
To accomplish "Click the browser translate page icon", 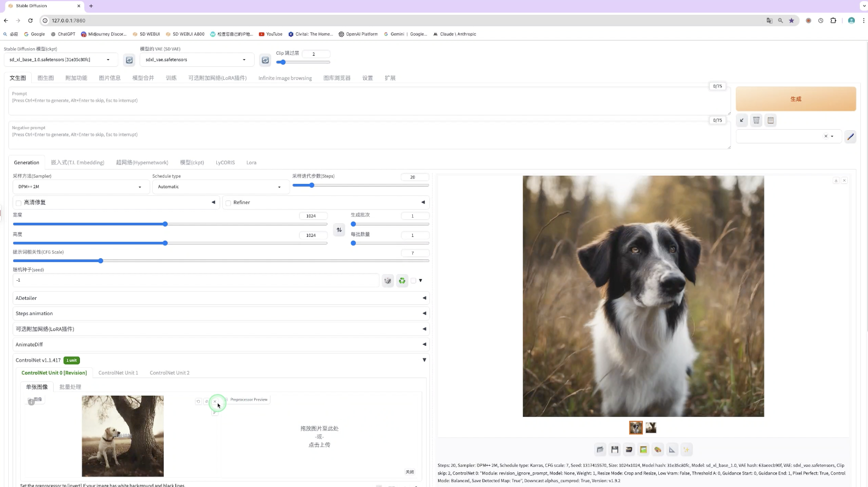I will click(x=769, y=21).
